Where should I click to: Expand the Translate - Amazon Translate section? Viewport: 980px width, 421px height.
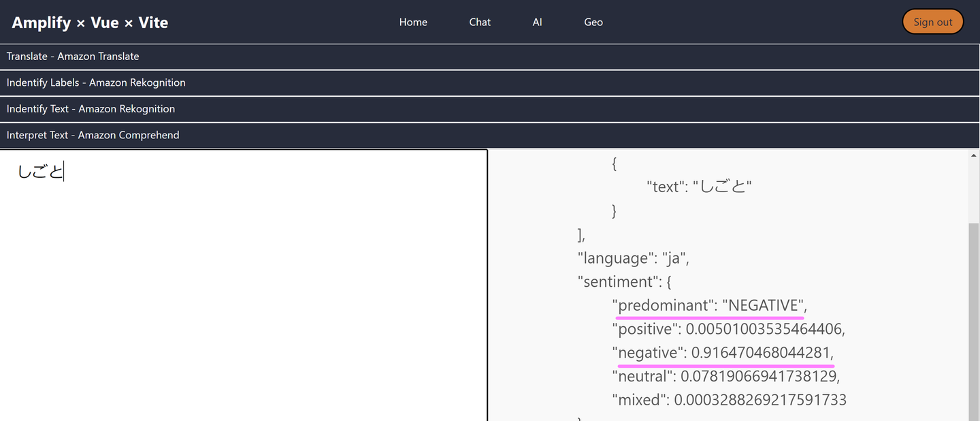[73, 57]
